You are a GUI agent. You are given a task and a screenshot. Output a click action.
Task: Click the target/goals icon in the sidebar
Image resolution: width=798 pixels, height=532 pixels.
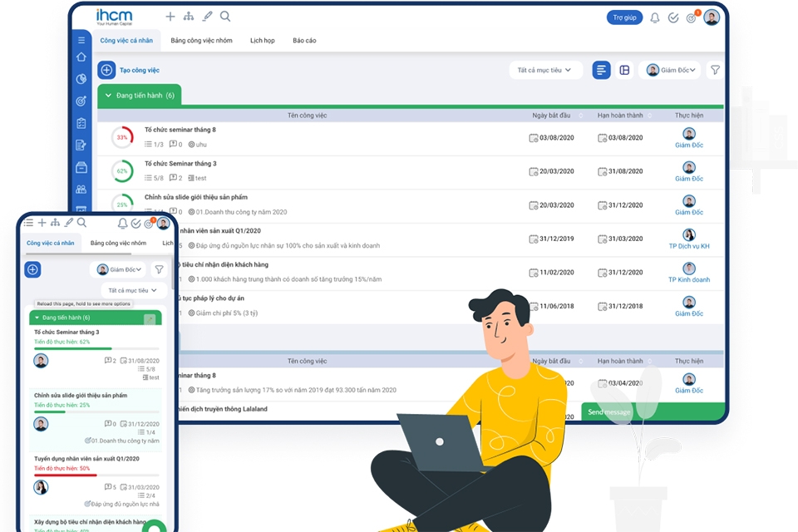pyautogui.click(x=80, y=101)
